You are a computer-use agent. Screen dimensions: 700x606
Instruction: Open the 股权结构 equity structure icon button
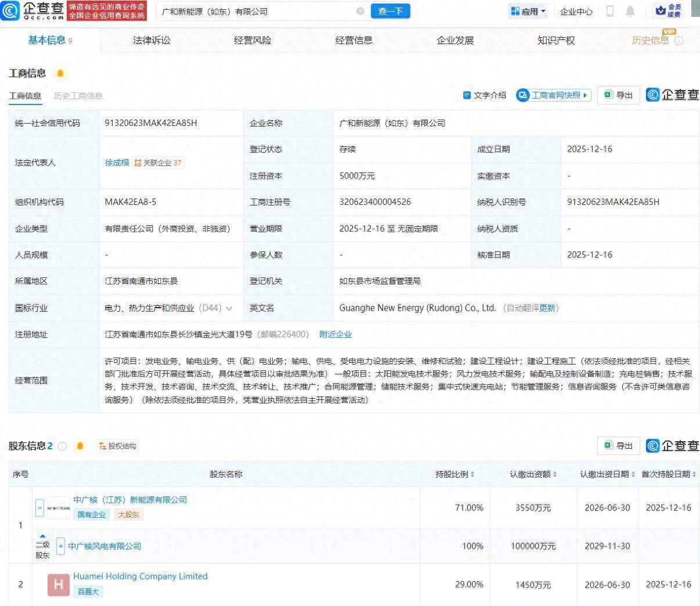coord(118,446)
